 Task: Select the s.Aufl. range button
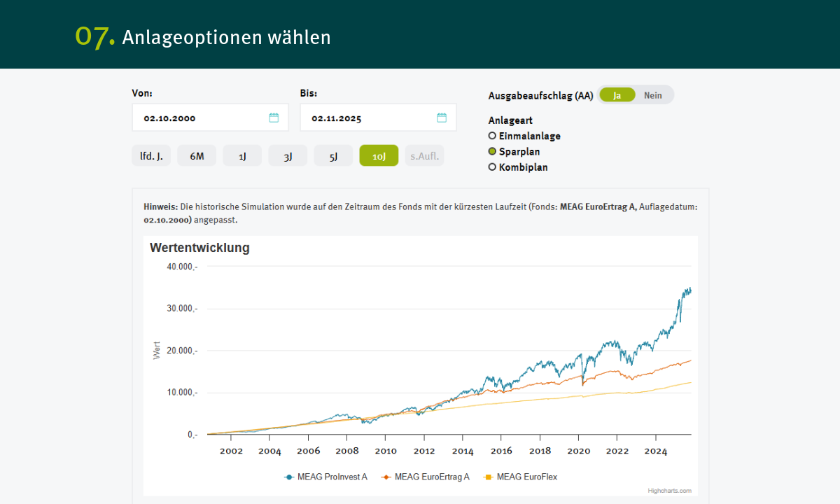[x=424, y=156]
